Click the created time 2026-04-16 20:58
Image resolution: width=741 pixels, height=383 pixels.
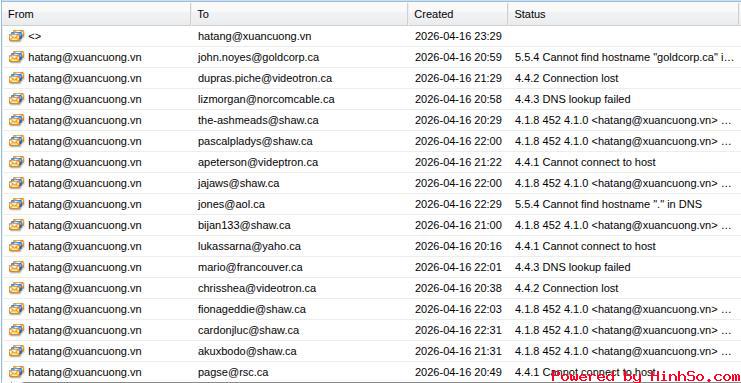[458, 99]
